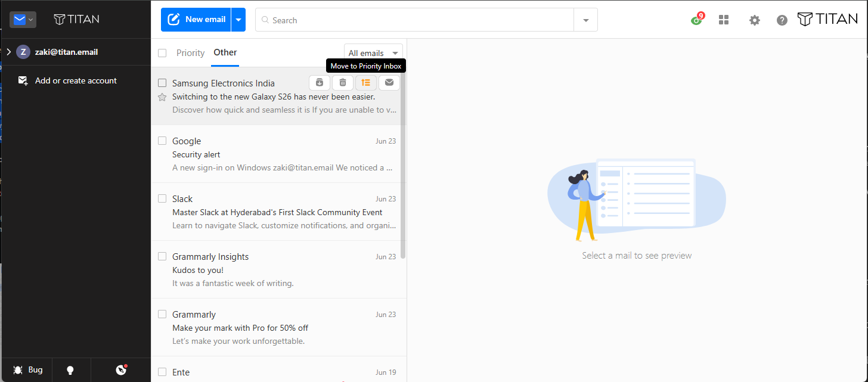
Task: Click the preview pane illustration
Action: click(637, 200)
